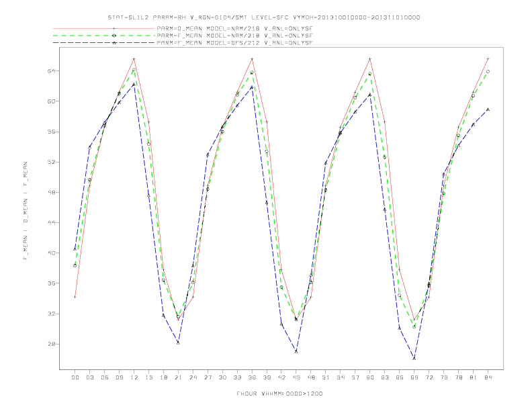Click x-axis tick label 18
The height and width of the screenshot is (411, 532).
click(x=163, y=377)
